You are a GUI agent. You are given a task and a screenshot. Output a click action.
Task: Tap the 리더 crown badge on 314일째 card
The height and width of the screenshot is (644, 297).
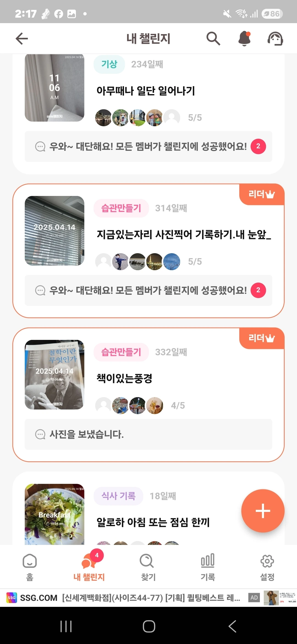click(x=262, y=194)
